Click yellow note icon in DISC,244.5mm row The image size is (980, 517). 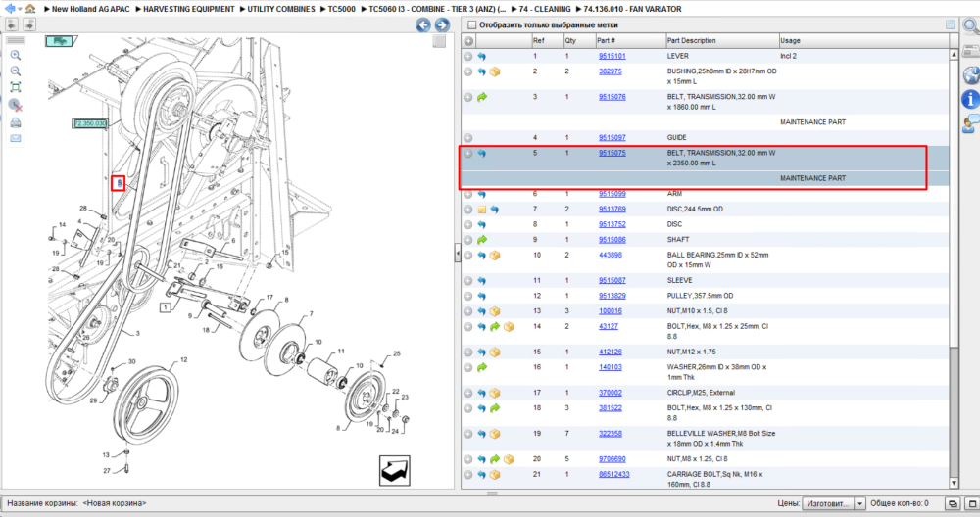click(x=482, y=210)
